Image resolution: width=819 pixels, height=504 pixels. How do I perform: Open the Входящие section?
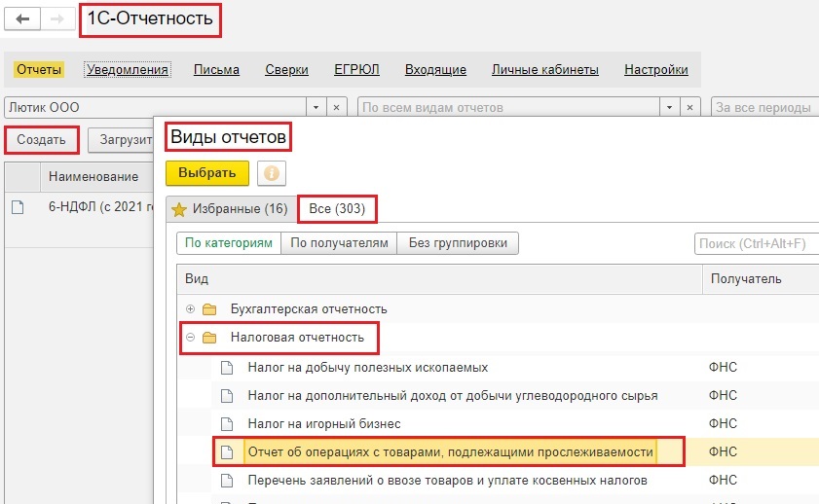tap(435, 69)
